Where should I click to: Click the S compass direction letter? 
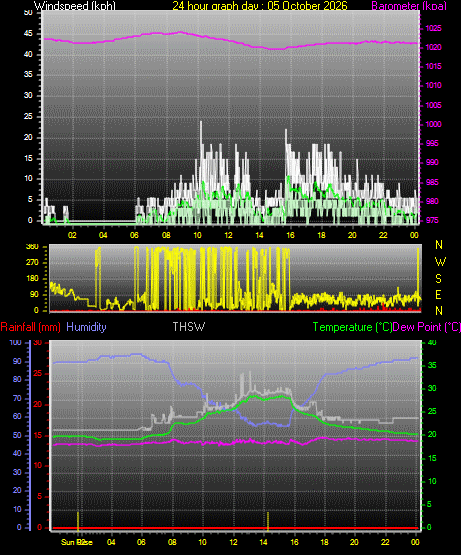pos(439,279)
